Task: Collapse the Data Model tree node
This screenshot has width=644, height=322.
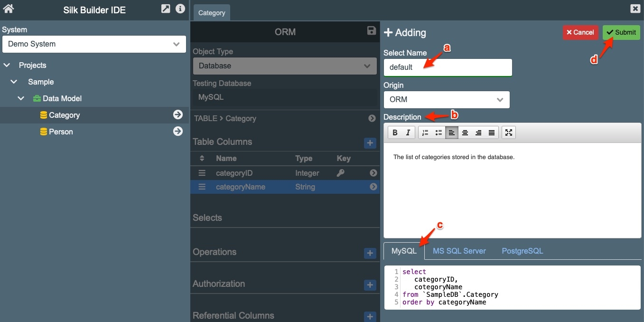Action: click(x=21, y=98)
